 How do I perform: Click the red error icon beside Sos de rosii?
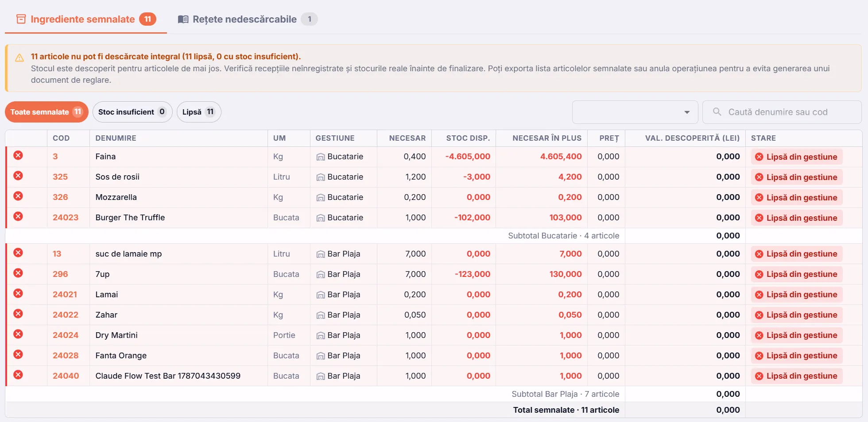coord(18,176)
